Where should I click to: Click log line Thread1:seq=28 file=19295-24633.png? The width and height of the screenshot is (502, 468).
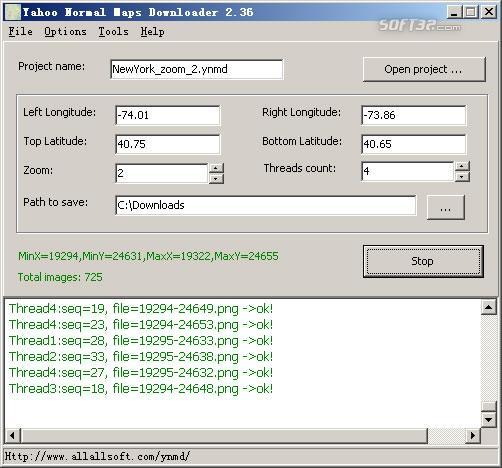point(140,341)
